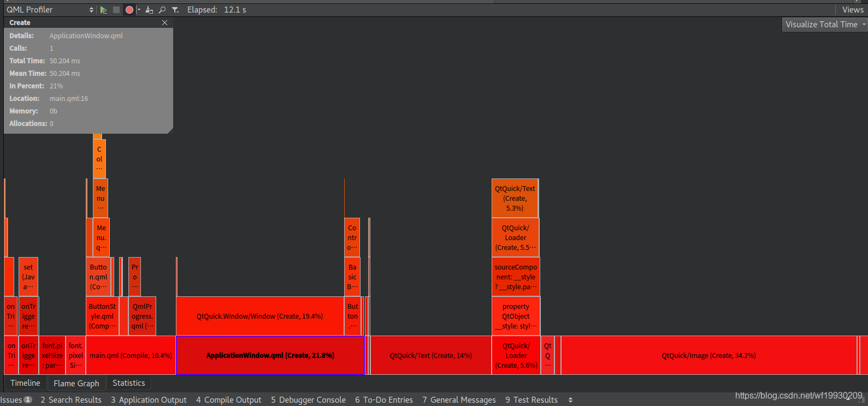Open Test Results pane

coord(532,400)
